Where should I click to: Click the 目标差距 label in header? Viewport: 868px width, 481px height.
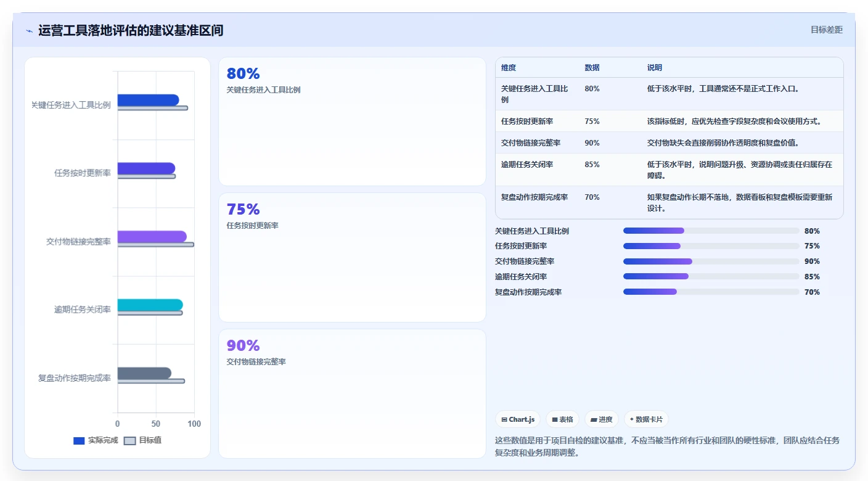pos(826,30)
